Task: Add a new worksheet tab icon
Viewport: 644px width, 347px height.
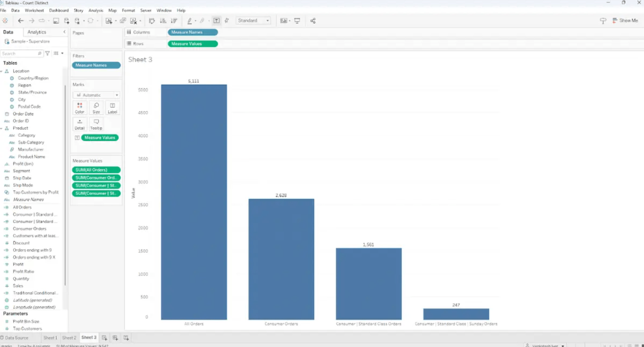Action: [104, 338]
